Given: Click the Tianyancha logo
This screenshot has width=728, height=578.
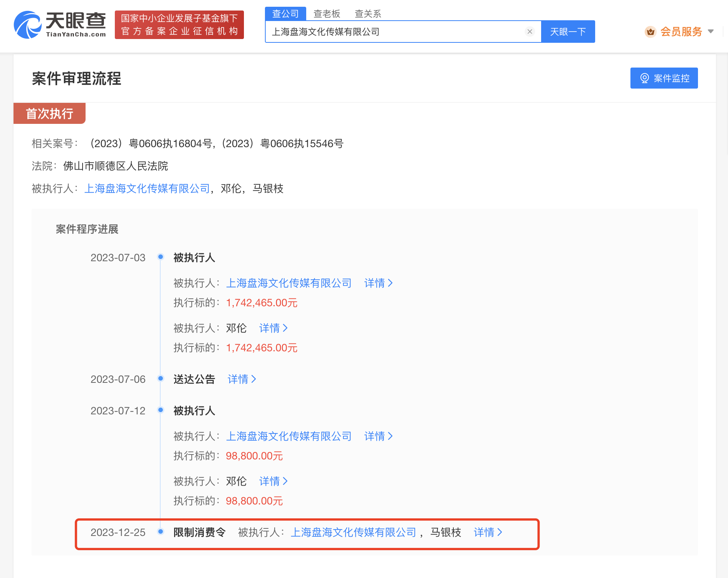Looking at the screenshot, I should (60, 25).
